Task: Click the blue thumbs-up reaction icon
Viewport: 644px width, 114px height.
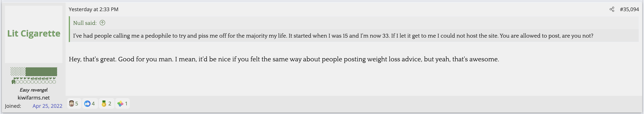Action: (87, 103)
